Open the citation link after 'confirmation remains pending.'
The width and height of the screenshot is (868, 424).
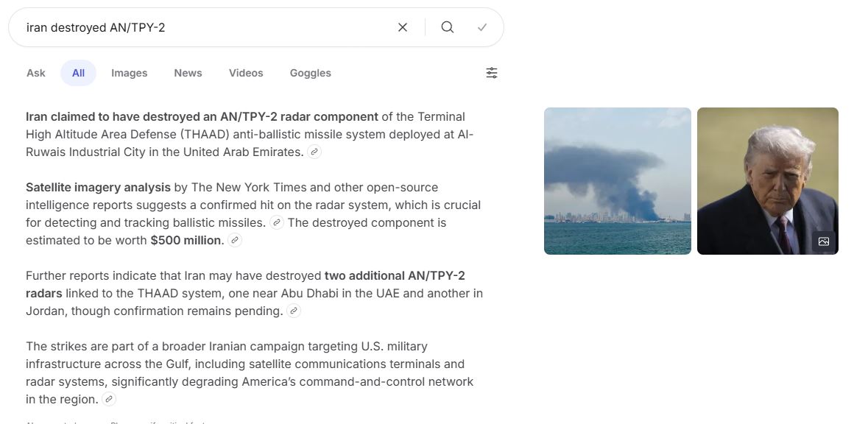(x=294, y=311)
